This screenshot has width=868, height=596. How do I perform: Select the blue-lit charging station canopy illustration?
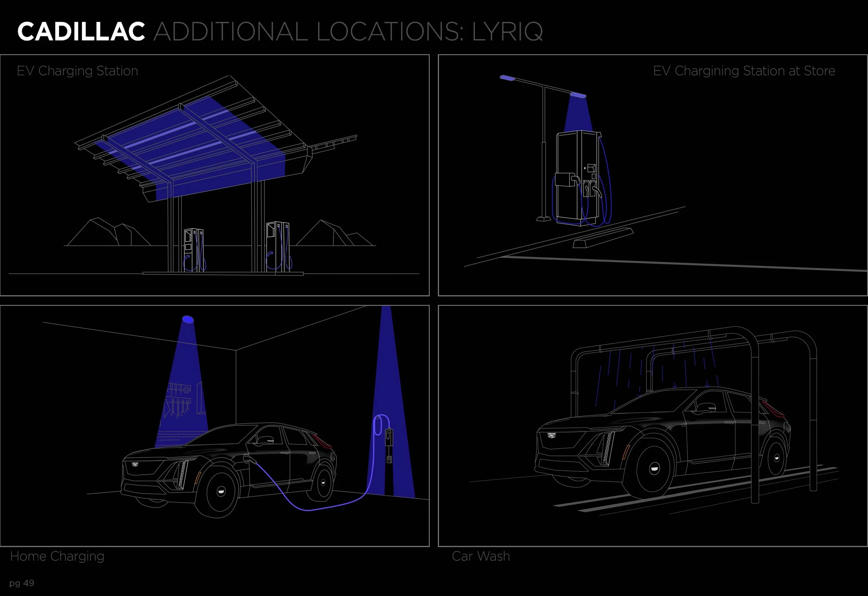click(216, 139)
